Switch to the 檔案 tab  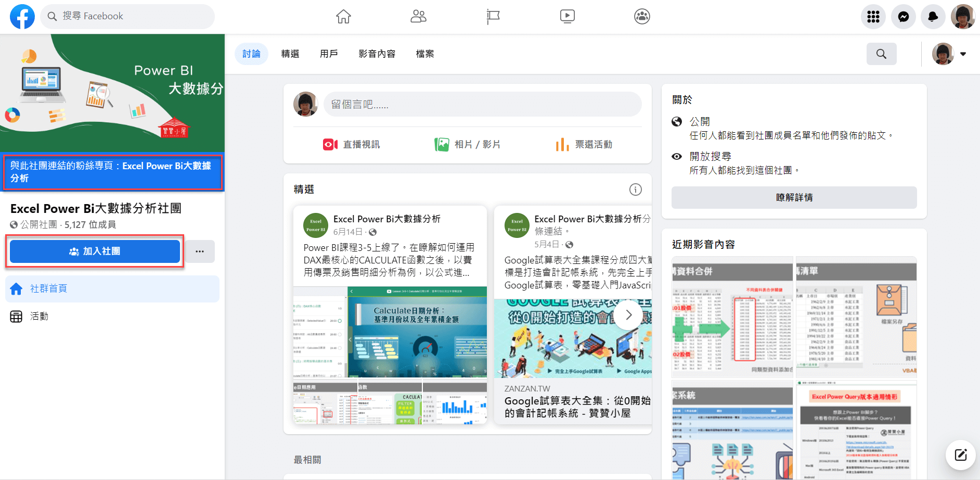(x=425, y=54)
